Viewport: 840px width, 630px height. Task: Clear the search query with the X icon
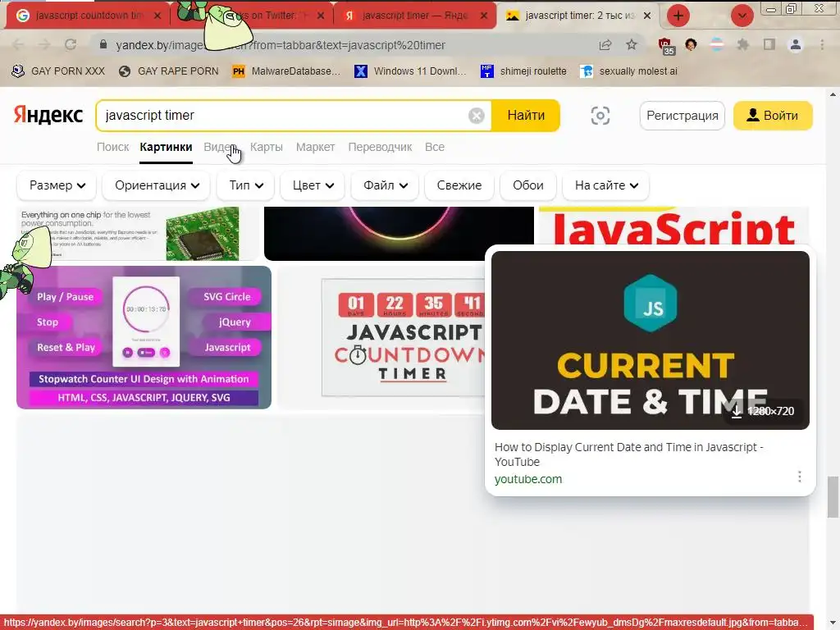[477, 116]
